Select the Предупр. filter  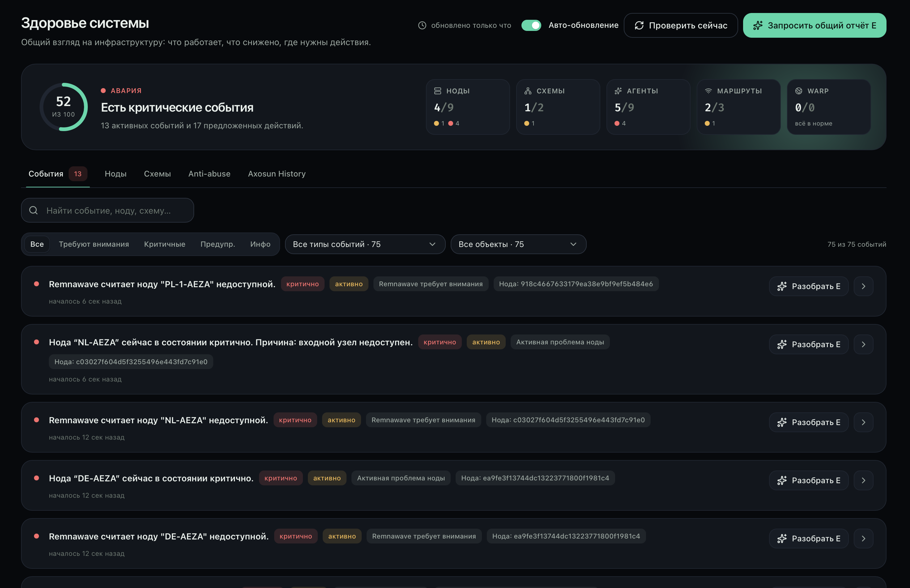[x=218, y=244]
